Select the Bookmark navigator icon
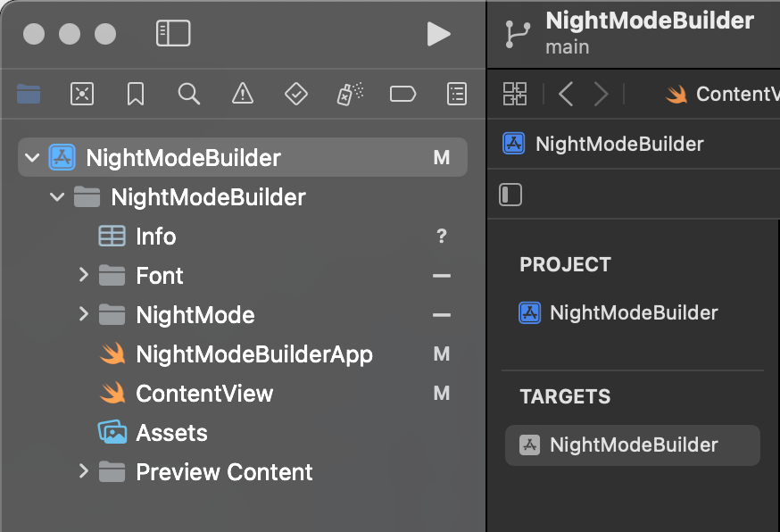 click(x=136, y=94)
